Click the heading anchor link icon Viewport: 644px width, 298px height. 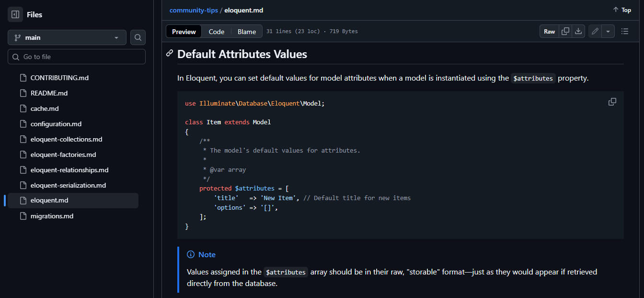[x=170, y=53]
